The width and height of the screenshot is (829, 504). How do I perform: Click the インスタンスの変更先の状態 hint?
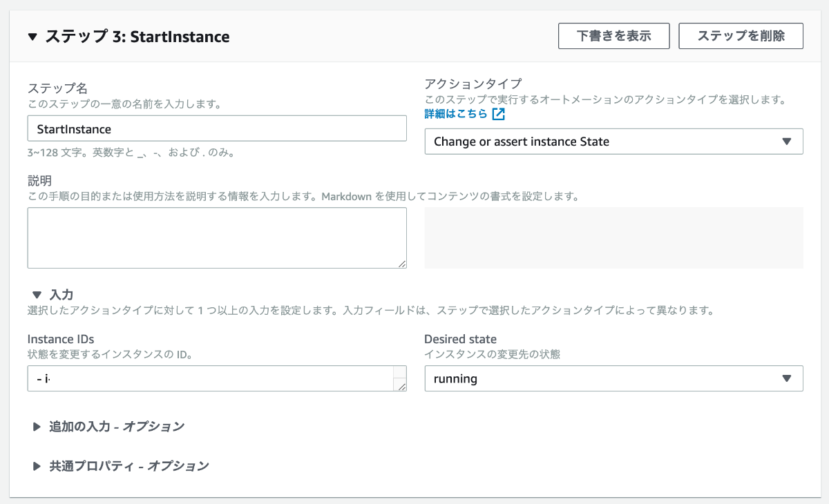tap(492, 354)
